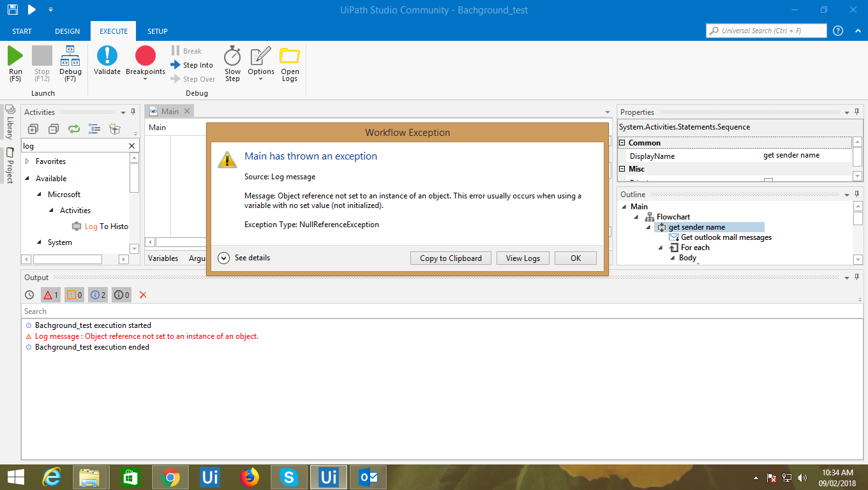Click the tree-view list icon in Activities

[94, 129]
